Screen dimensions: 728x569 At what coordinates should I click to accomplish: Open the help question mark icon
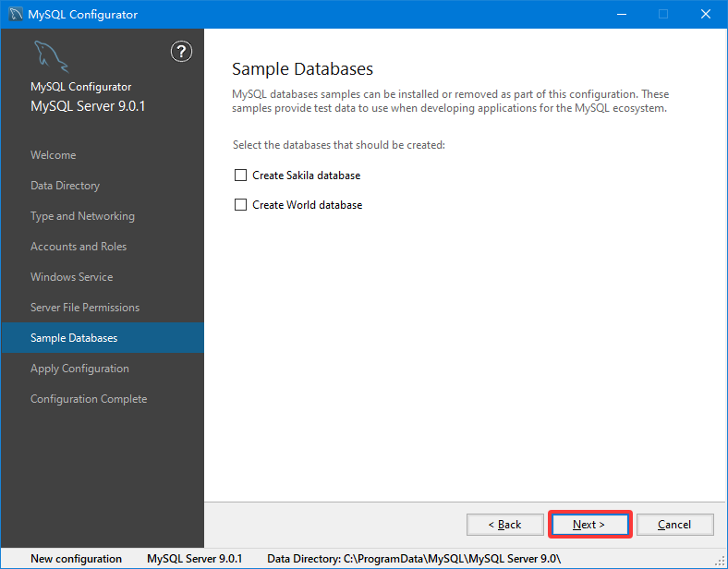181,51
